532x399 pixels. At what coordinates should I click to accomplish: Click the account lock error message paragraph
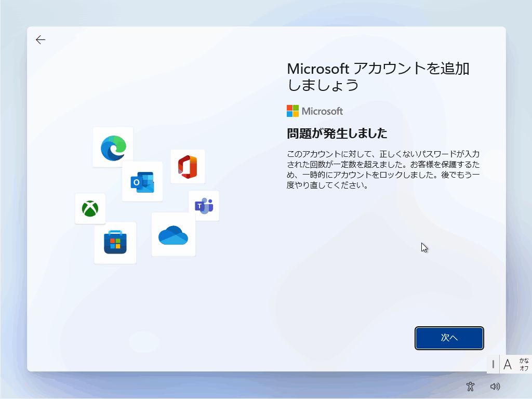[383, 170]
